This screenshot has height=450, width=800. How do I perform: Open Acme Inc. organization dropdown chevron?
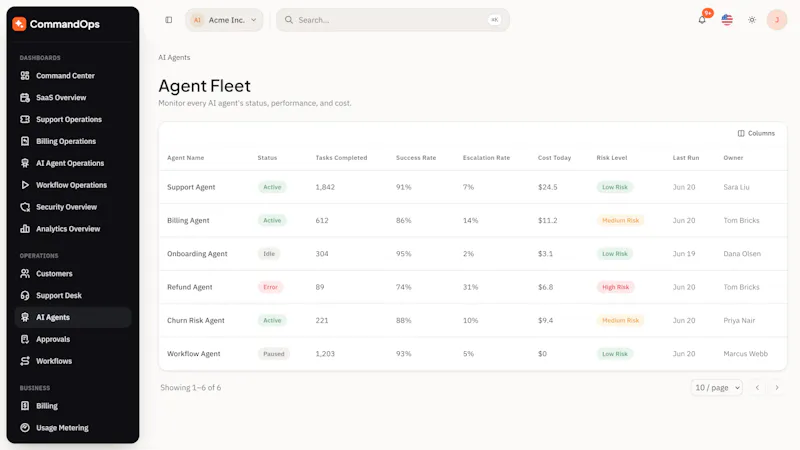coord(254,20)
